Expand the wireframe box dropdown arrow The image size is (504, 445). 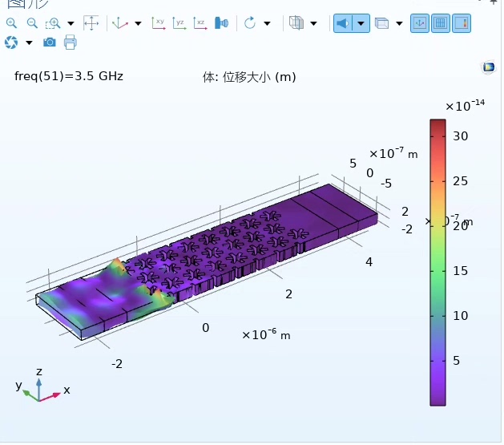[x=399, y=23]
